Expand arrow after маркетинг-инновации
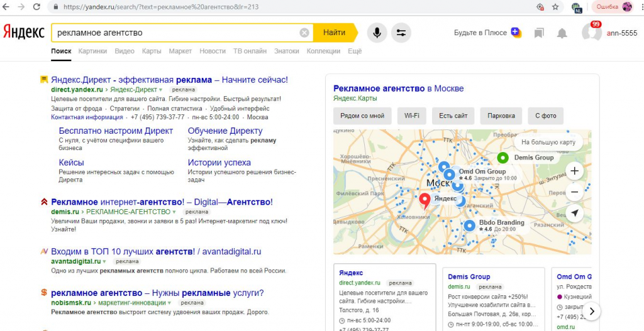The width and height of the screenshot is (644, 331). (169, 303)
